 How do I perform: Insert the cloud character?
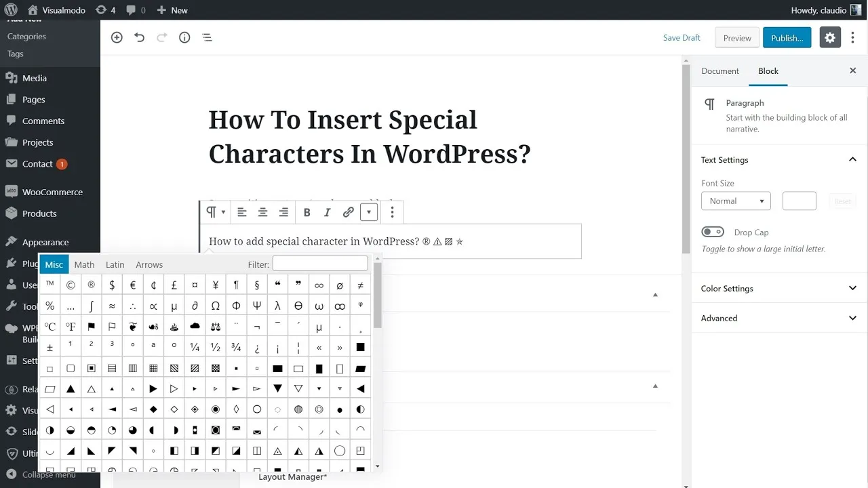click(195, 327)
